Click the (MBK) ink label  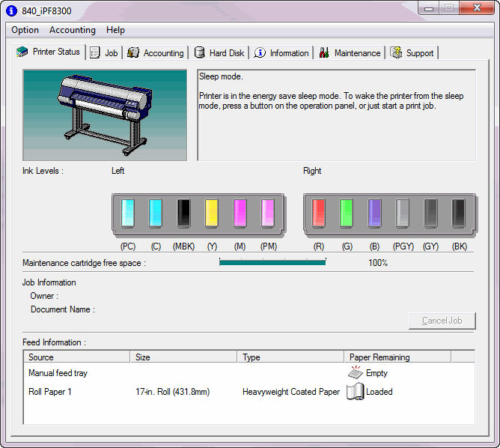[183, 246]
